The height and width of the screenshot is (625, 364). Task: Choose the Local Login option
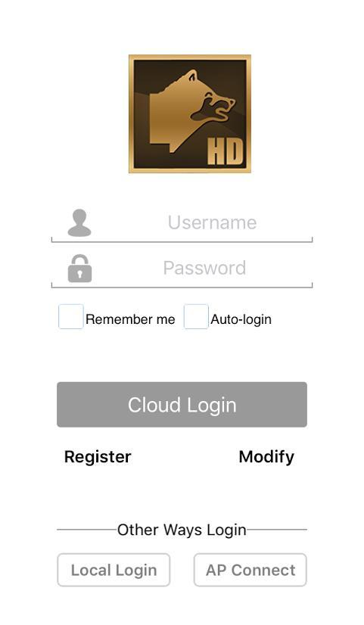(x=114, y=570)
